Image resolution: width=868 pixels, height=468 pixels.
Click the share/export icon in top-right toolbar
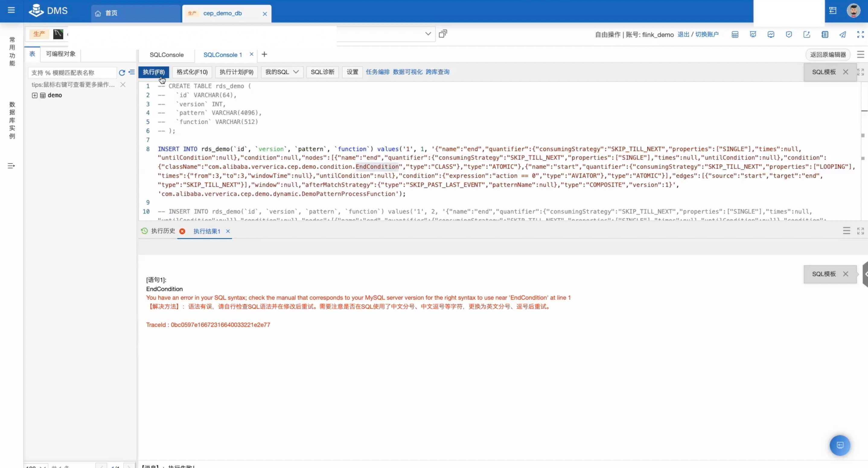pos(807,34)
